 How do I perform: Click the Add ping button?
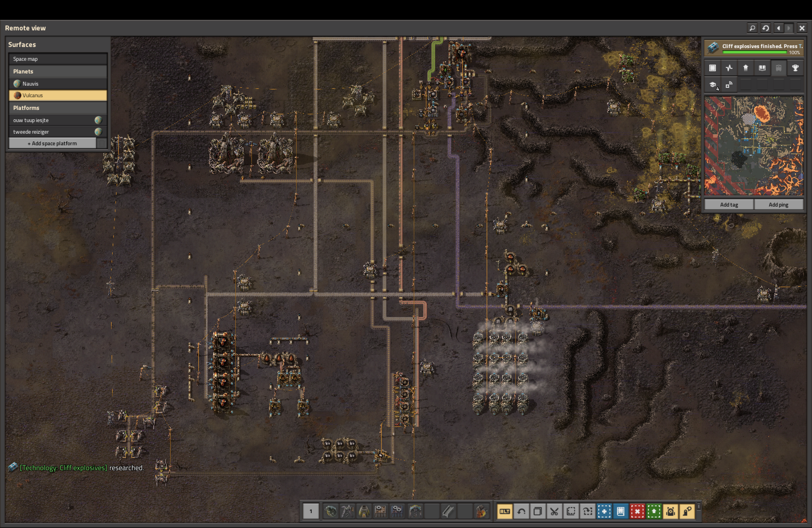[779, 205]
